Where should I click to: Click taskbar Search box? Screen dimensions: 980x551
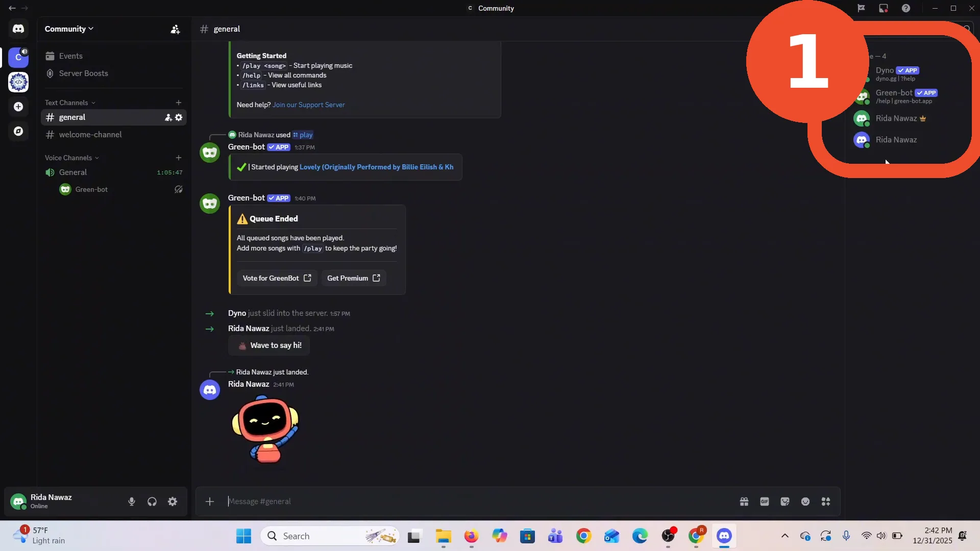coord(330,536)
